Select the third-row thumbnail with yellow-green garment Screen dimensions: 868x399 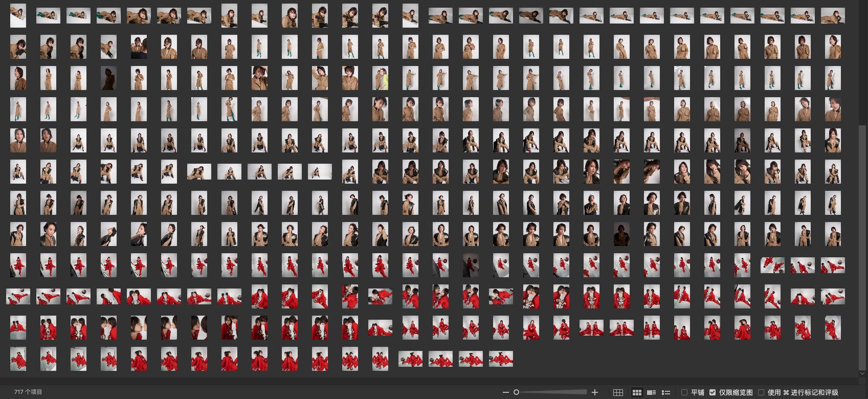tap(380, 78)
